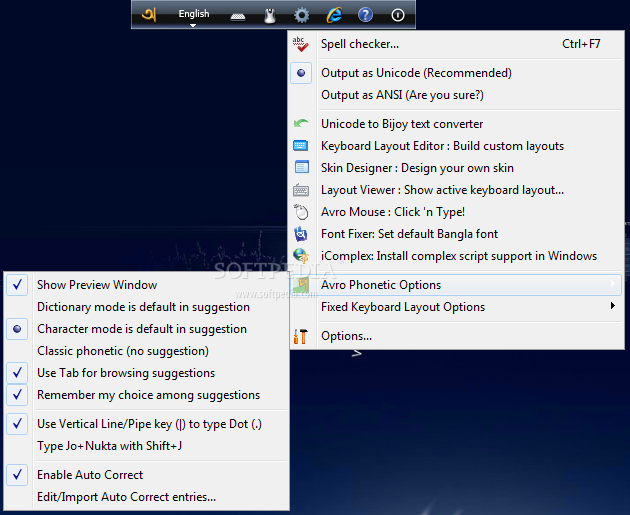This screenshot has height=515, width=630.
Task: Click the power/exit icon on the top bar
Action: (398, 15)
